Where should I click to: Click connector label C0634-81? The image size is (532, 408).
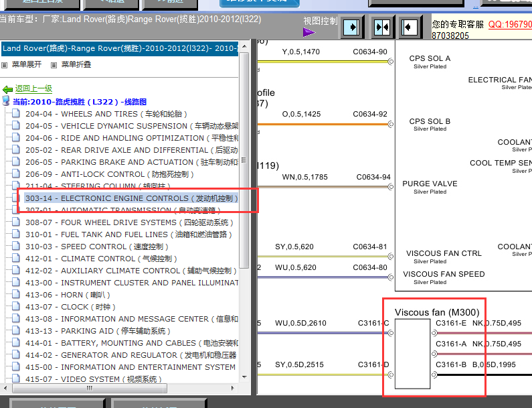370,247
